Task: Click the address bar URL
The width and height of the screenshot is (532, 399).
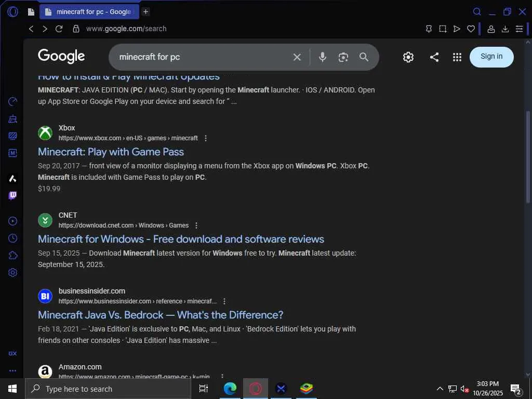Action: pyautogui.click(x=126, y=29)
